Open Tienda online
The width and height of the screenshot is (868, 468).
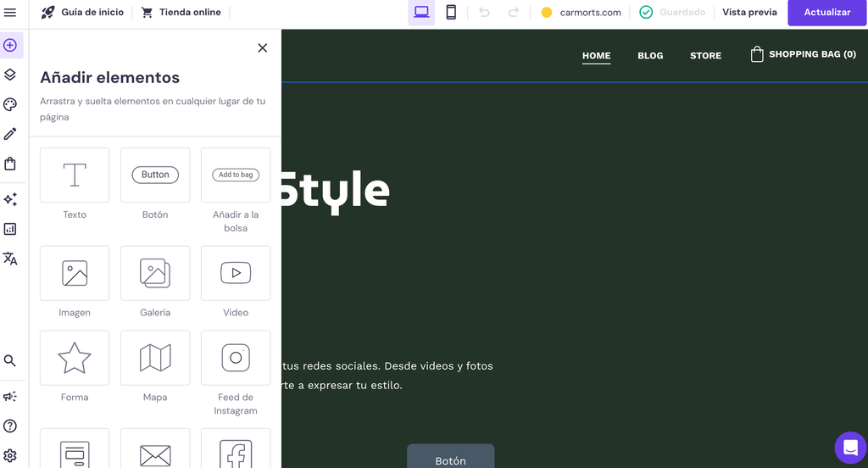[x=181, y=13]
